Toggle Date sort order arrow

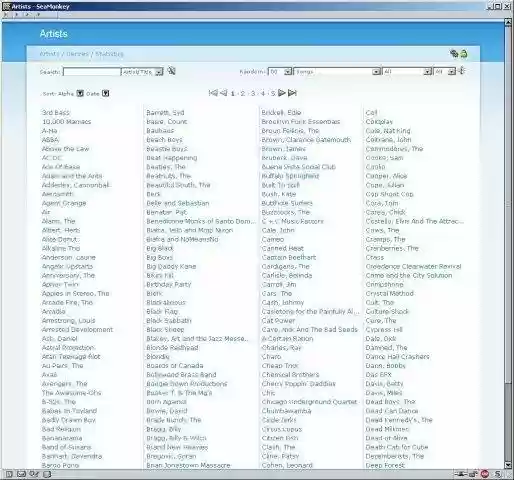[x=105, y=94]
